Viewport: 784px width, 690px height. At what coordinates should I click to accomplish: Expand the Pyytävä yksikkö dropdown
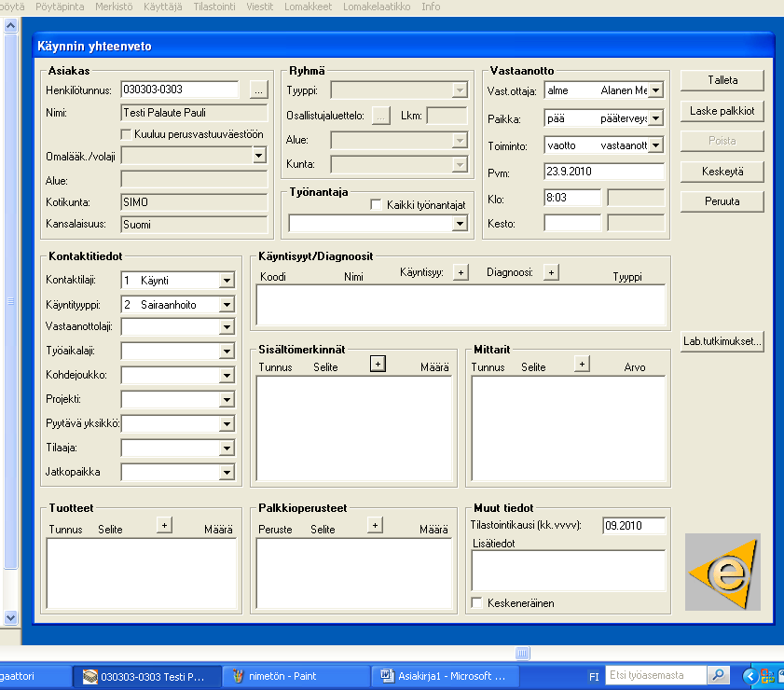227,424
